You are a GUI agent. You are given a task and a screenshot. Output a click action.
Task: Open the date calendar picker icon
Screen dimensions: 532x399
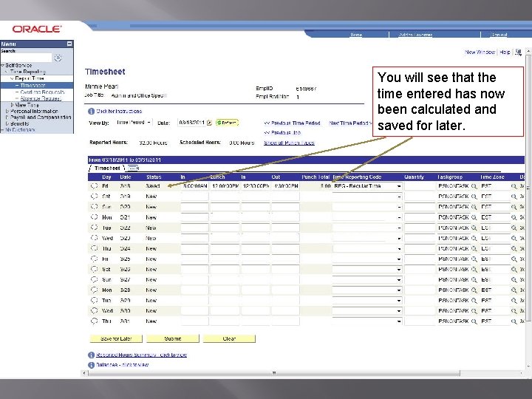[209, 123]
